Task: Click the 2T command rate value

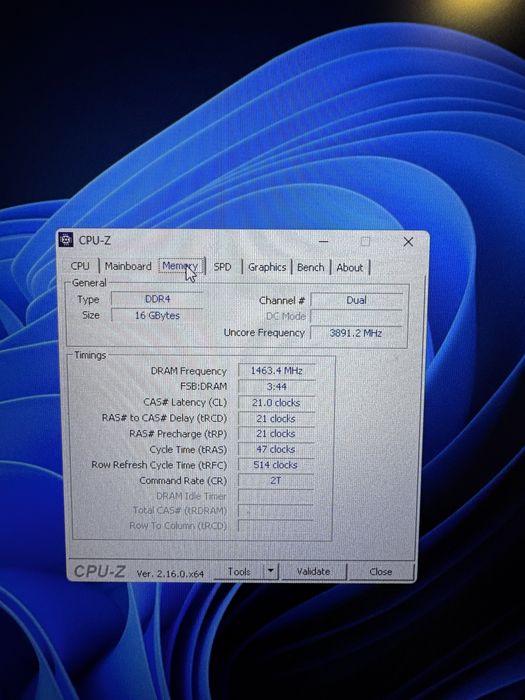Action: pyautogui.click(x=276, y=480)
